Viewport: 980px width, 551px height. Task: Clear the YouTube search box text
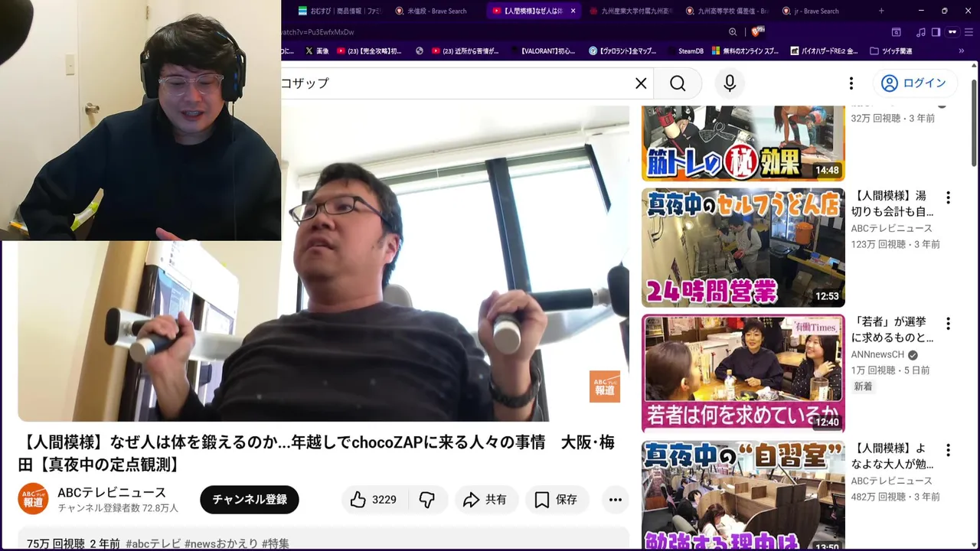(641, 83)
